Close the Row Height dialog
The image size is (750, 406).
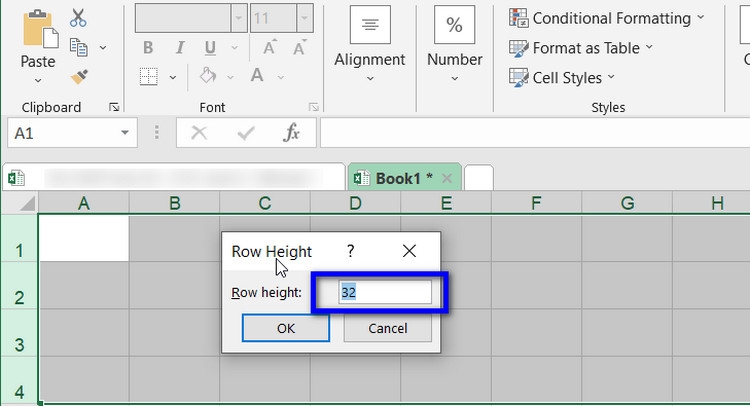click(x=409, y=251)
